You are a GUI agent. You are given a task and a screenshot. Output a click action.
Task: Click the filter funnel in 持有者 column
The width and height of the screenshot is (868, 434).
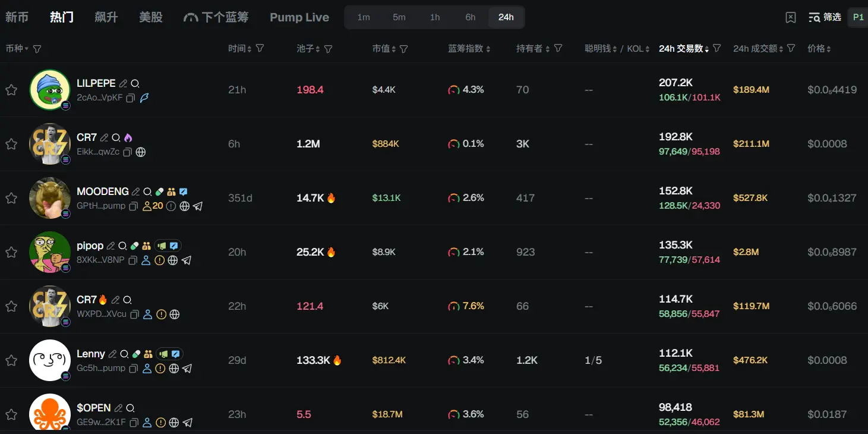[558, 49]
